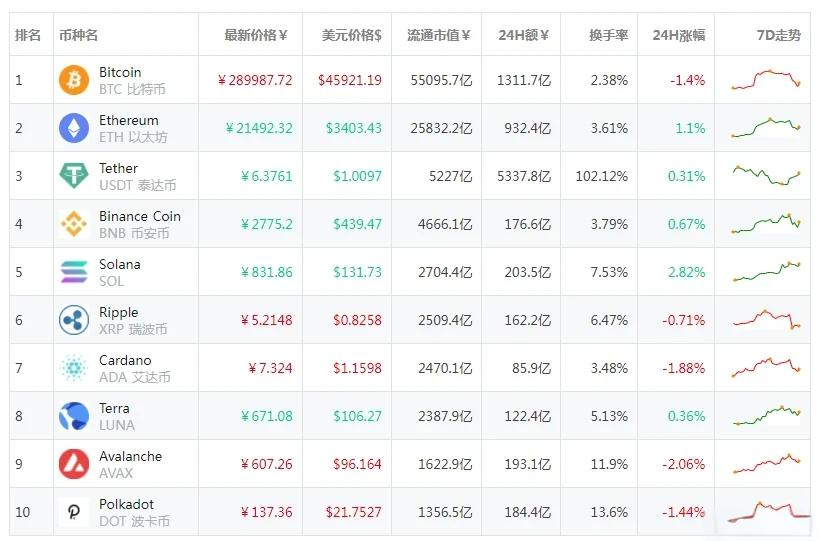Image resolution: width=822 pixels, height=541 pixels.
Task: Open the Cardano name link
Action: [125, 360]
